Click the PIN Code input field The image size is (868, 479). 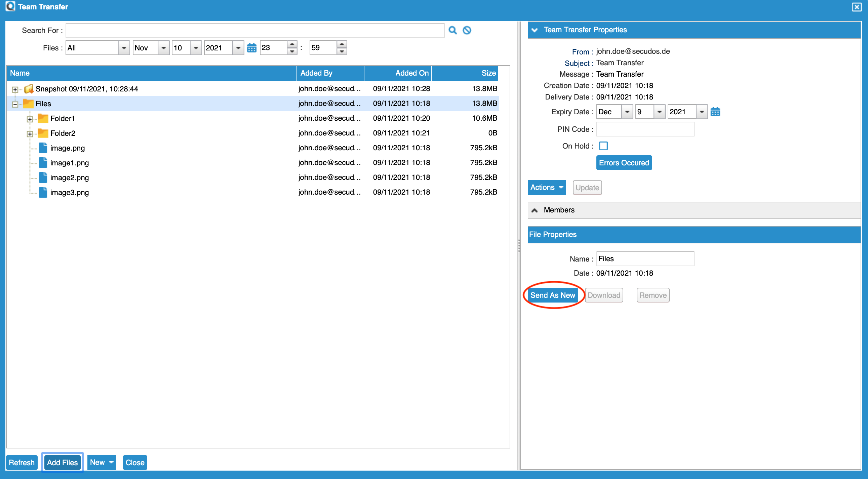645,129
